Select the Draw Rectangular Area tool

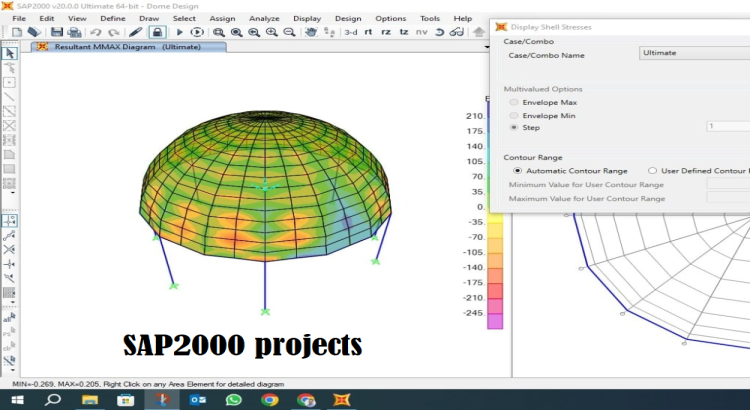point(10,169)
